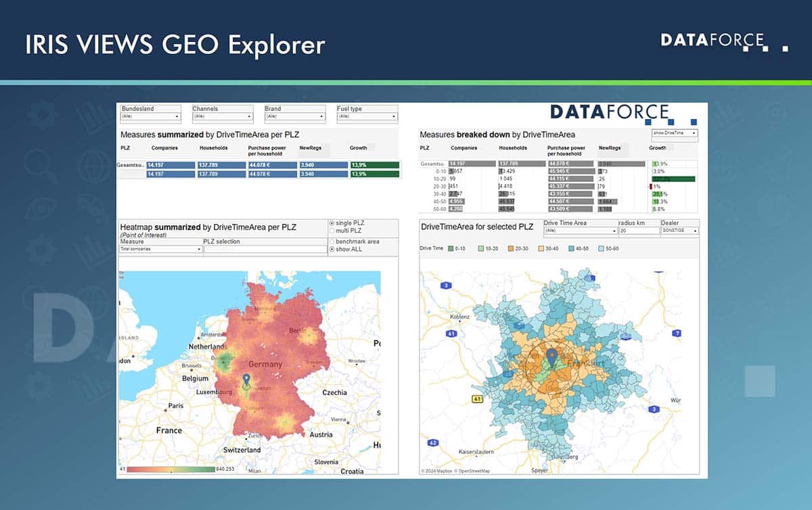Select the benchmark area radio option

[331, 241]
